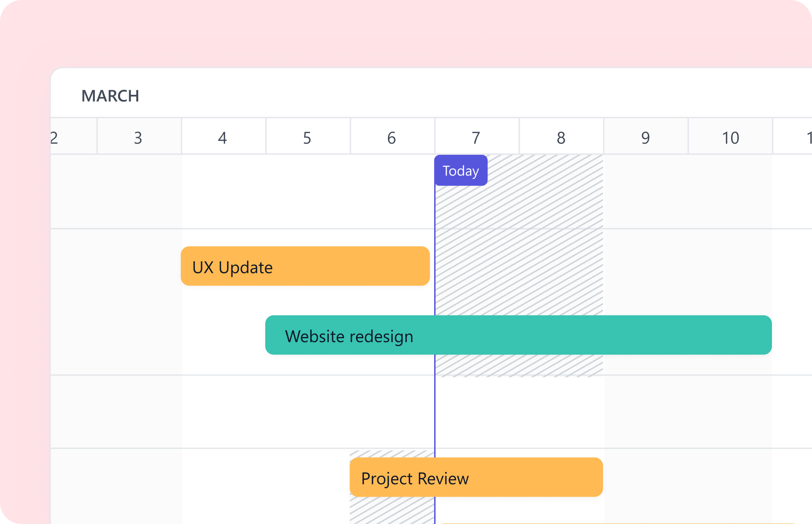Select day 10 column header

click(x=730, y=137)
